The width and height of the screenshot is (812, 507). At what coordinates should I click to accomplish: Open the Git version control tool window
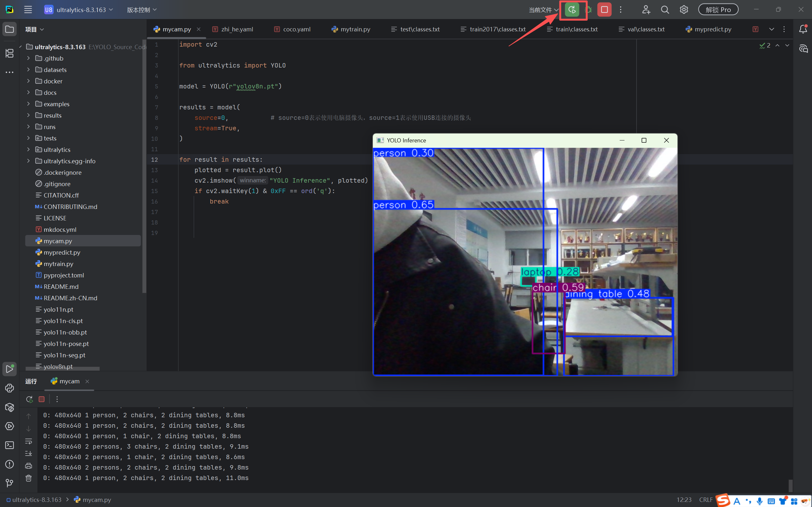[x=10, y=483]
